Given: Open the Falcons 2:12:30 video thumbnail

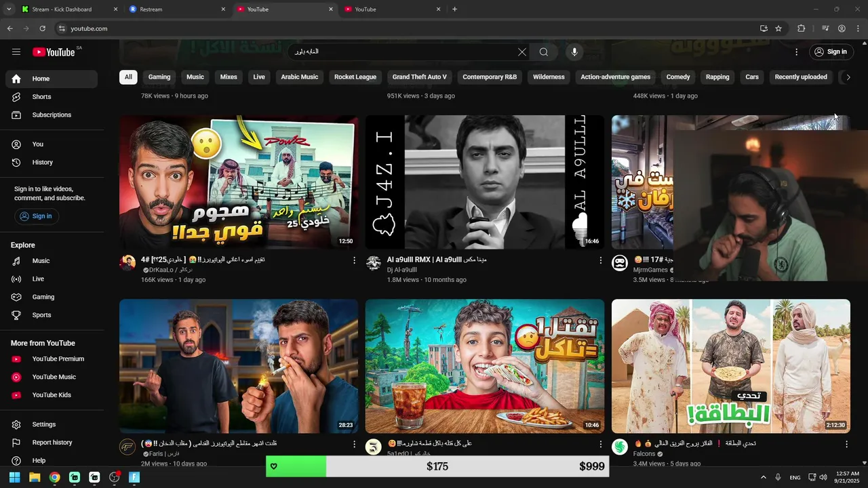Looking at the screenshot, I should 731,366.
